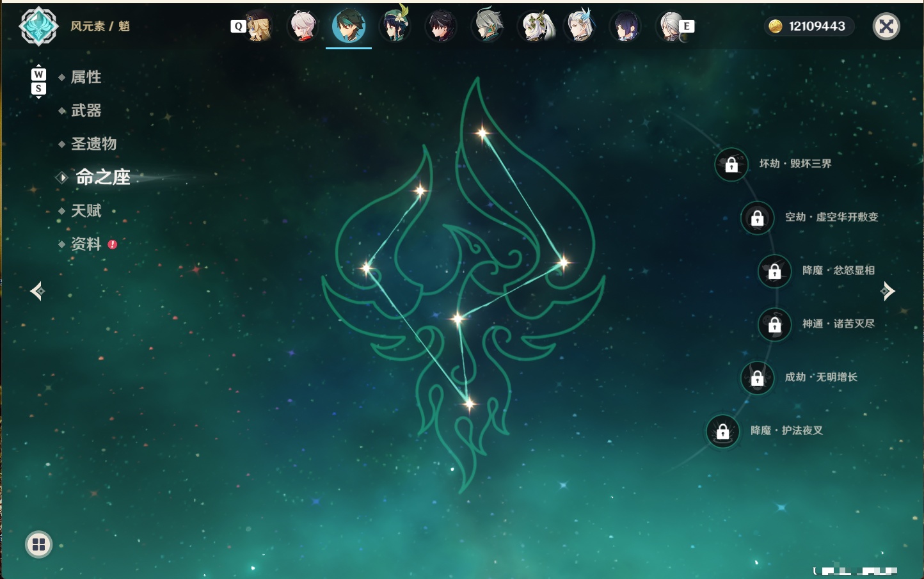Select the locked 成劫·无明增长 constellation

[x=758, y=378]
